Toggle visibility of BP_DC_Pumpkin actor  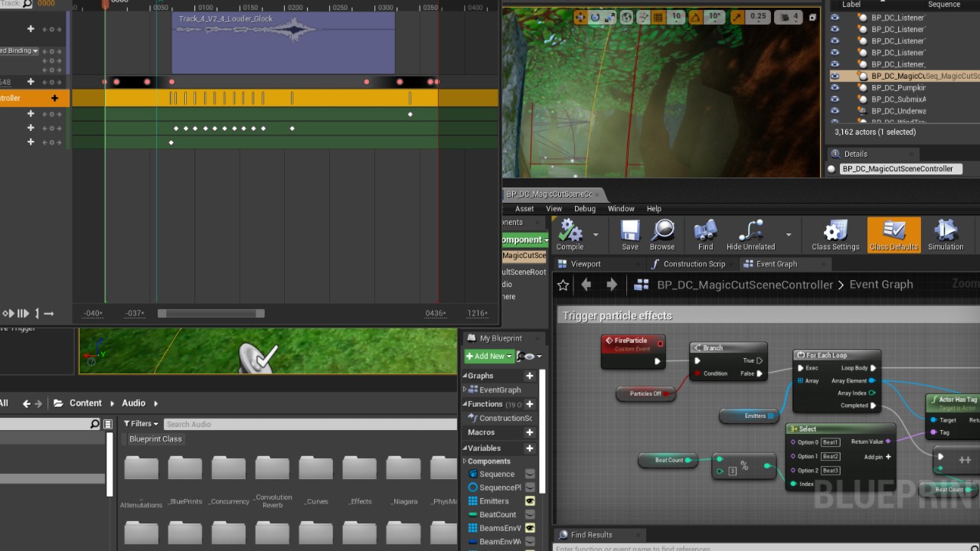(835, 88)
